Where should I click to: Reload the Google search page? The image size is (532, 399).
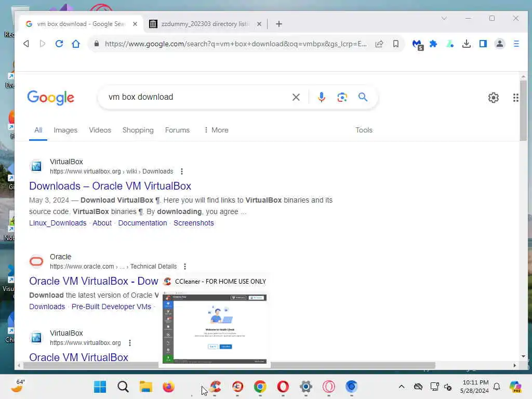click(59, 44)
